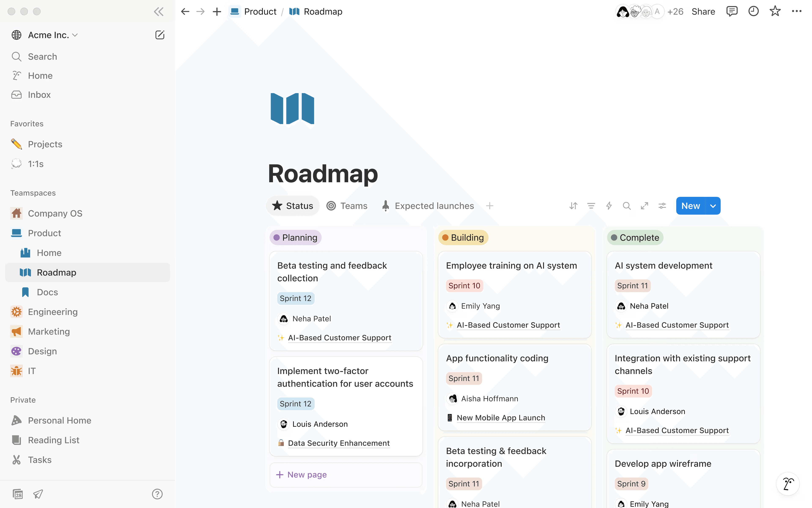812x508 pixels.
Task: Go back with the left arrow
Action: 185,12
